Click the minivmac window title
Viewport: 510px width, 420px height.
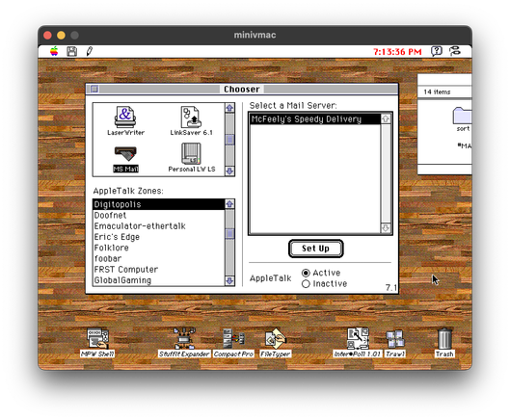coord(255,35)
